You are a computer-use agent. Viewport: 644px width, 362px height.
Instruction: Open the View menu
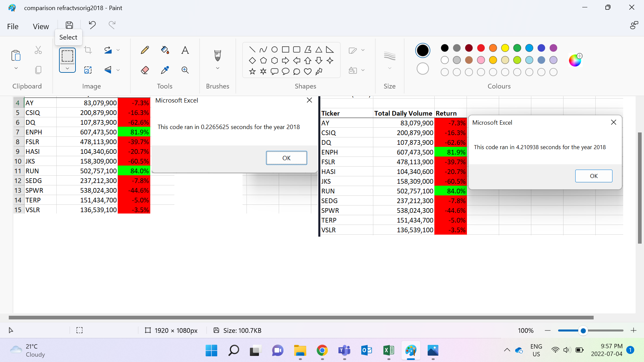click(41, 26)
